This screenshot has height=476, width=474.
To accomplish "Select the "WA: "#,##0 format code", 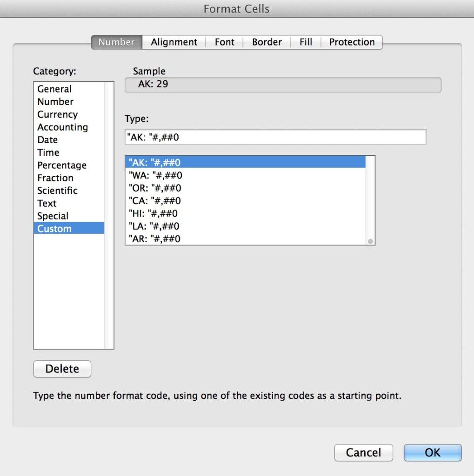I will click(x=155, y=175).
